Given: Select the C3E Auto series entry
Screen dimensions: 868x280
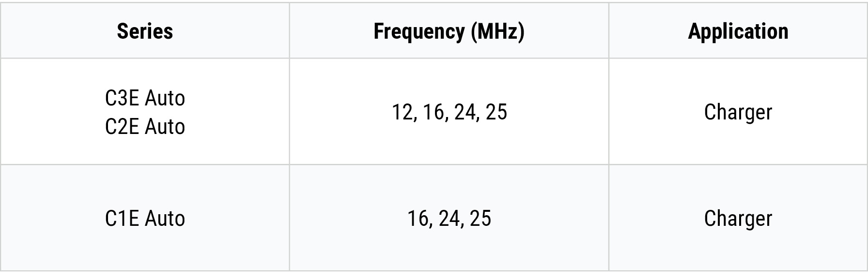Looking at the screenshot, I should pyautogui.click(x=145, y=98).
